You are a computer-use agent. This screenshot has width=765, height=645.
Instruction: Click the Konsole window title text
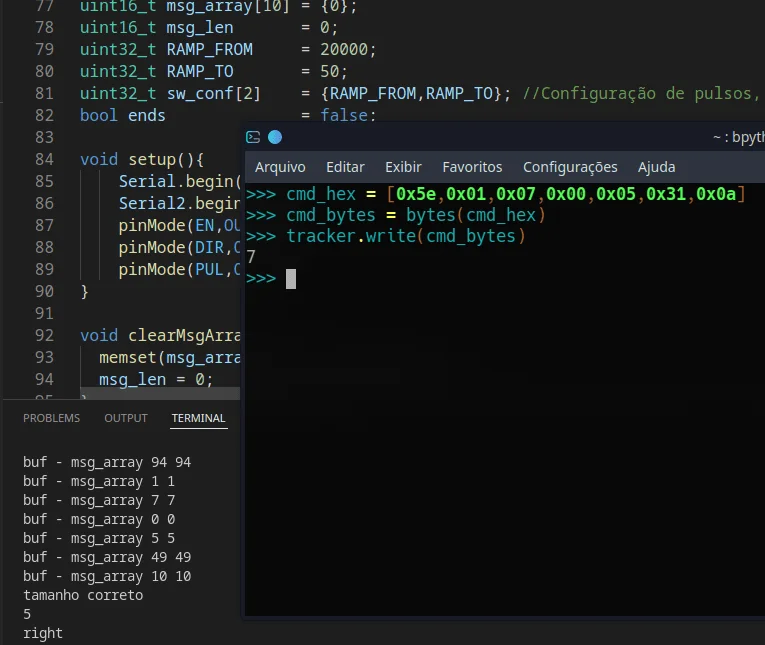[x=738, y=137]
